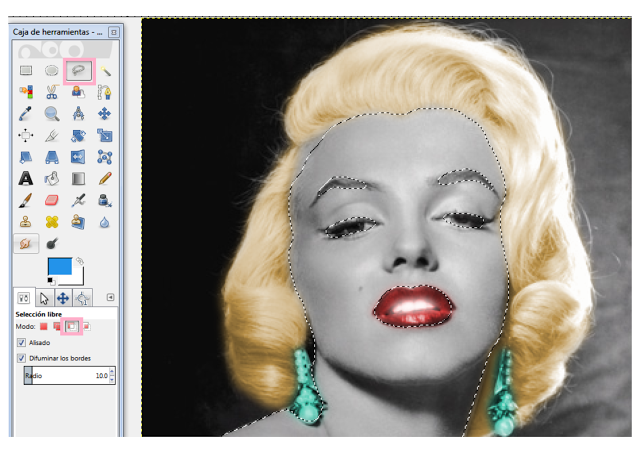Set selection mode to add
Viewport: 640px width, 453px height.
pos(57,326)
